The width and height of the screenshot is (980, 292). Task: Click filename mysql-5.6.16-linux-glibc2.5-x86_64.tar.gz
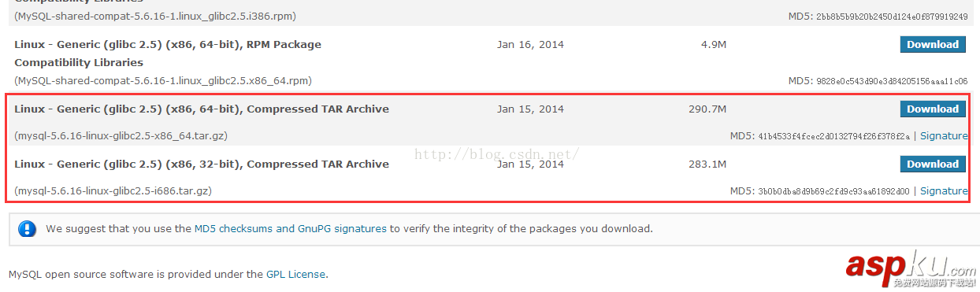[121, 136]
